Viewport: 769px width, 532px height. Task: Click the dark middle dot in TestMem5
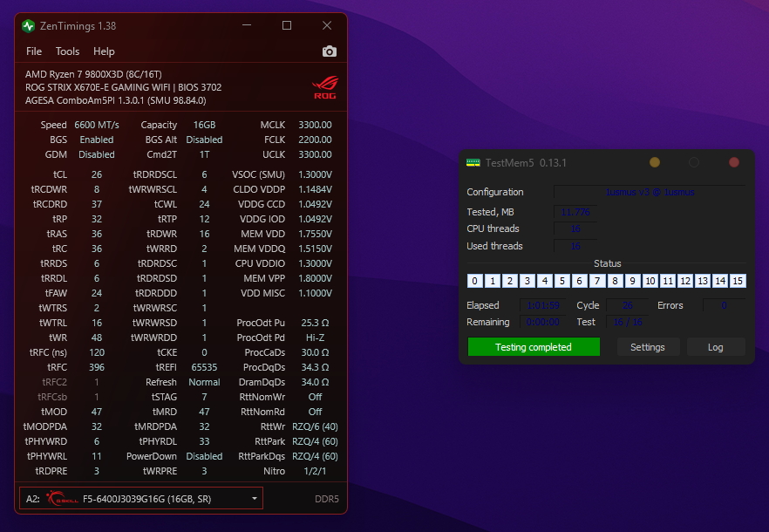tap(693, 162)
